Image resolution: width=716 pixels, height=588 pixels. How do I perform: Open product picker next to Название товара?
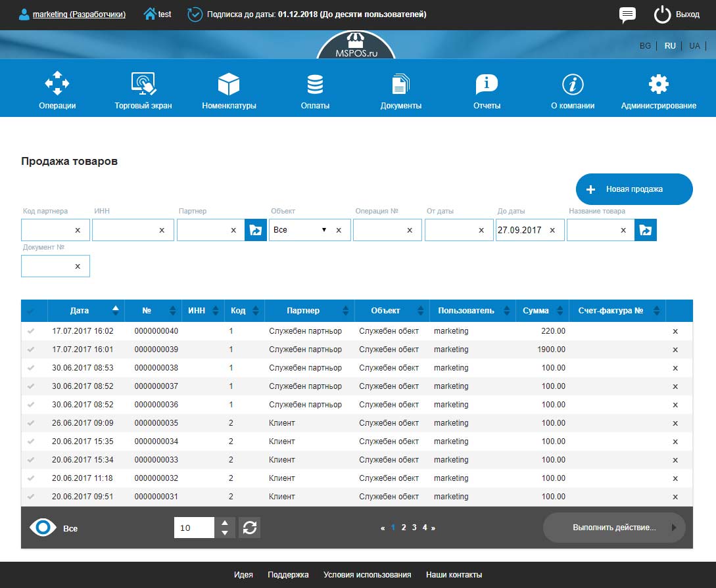pyautogui.click(x=645, y=230)
